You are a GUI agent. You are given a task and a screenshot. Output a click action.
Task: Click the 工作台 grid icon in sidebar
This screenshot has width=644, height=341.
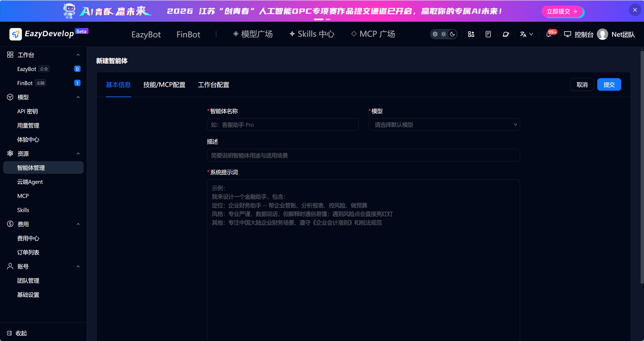tap(10, 55)
